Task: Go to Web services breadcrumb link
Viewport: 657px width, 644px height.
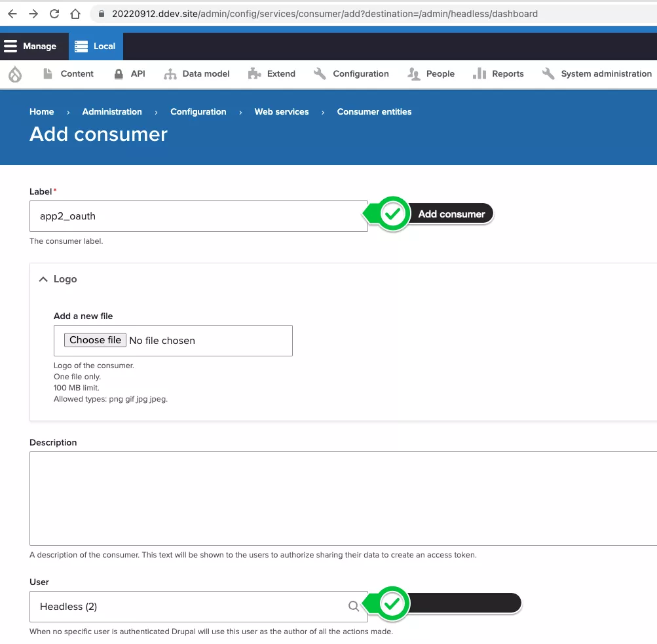Action: [x=282, y=112]
